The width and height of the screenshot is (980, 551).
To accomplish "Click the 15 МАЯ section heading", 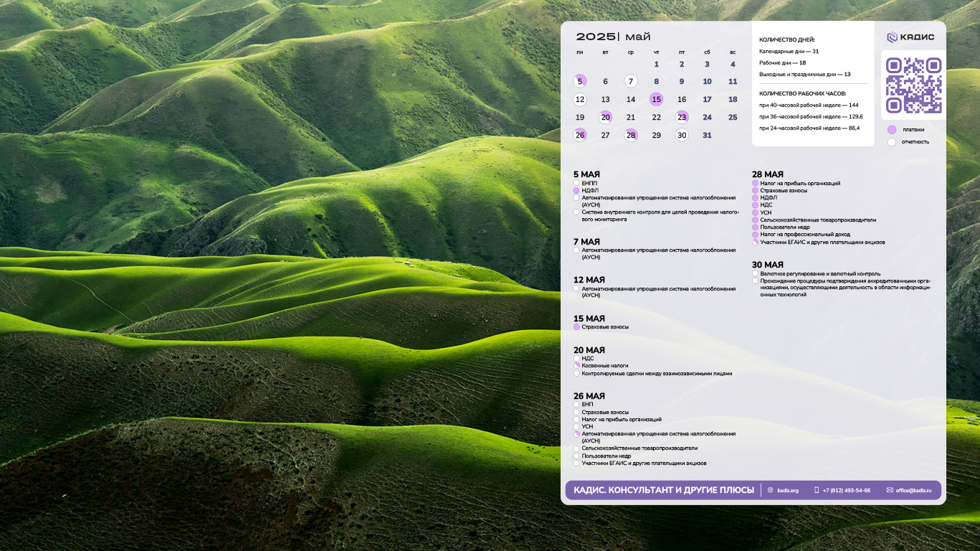I will click(589, 319).
